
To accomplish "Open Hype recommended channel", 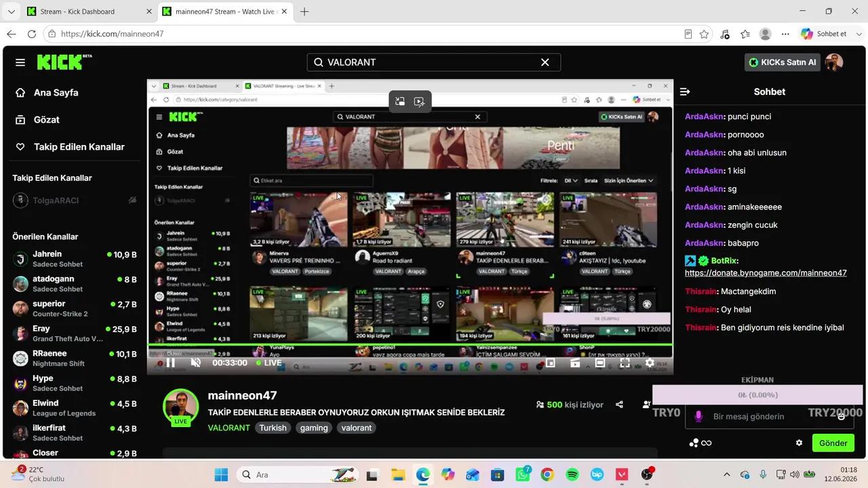I will pos(75,383).
